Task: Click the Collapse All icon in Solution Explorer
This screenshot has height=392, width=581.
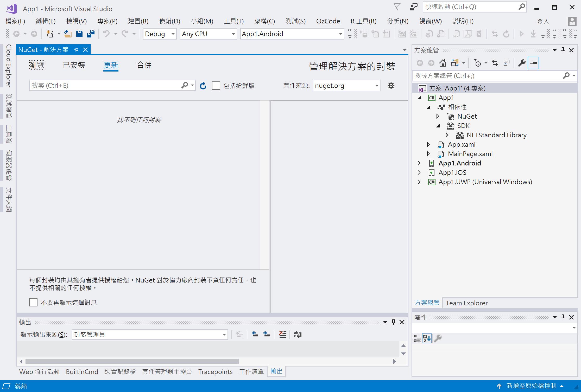Action: [506, 63]
